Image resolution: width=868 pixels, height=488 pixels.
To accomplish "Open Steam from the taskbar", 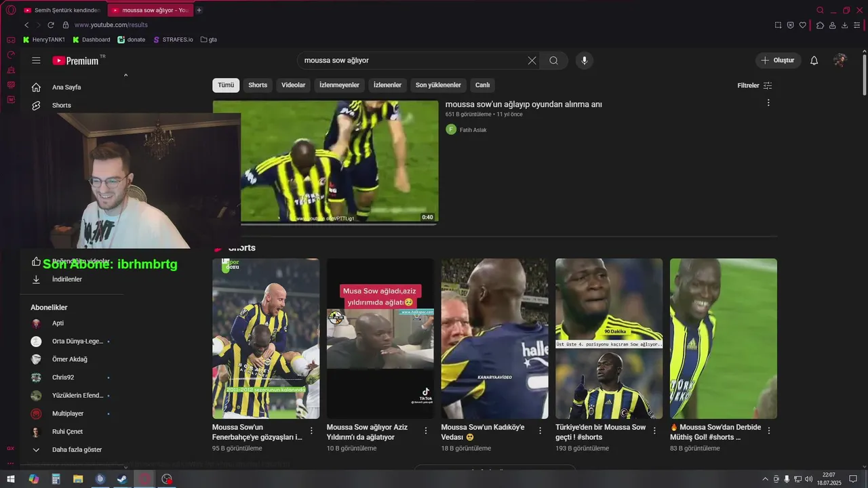I will [x=121, y=479].
